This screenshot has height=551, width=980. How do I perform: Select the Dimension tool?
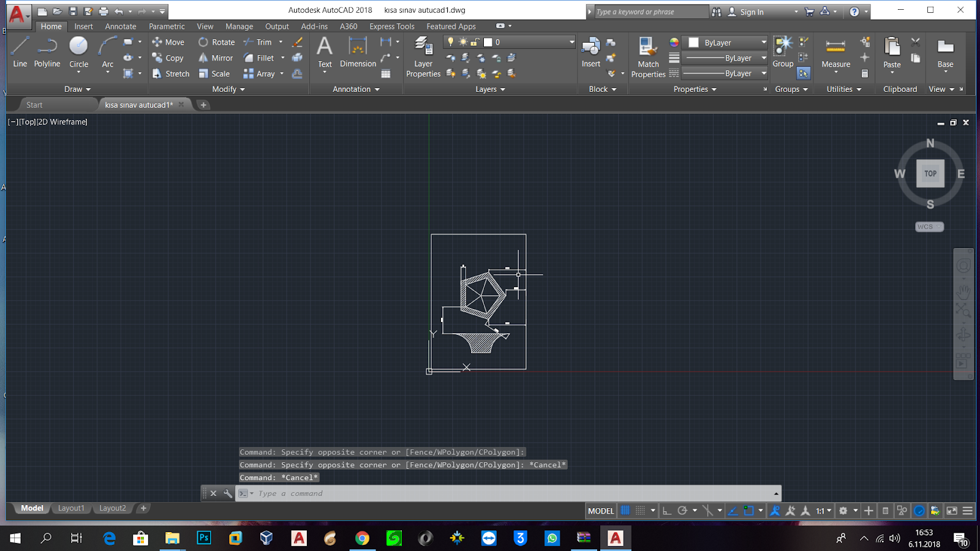(358, 52)
